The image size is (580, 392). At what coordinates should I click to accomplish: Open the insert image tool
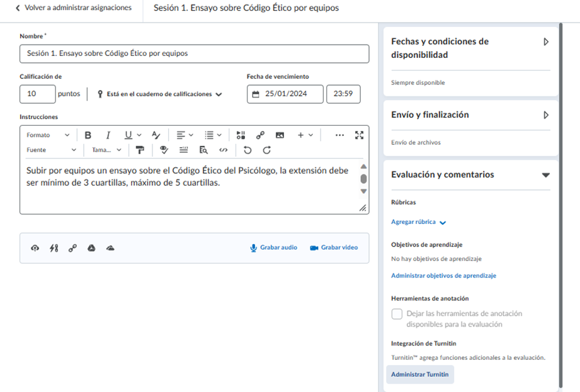pyautogui.click(x=279, y=135)
